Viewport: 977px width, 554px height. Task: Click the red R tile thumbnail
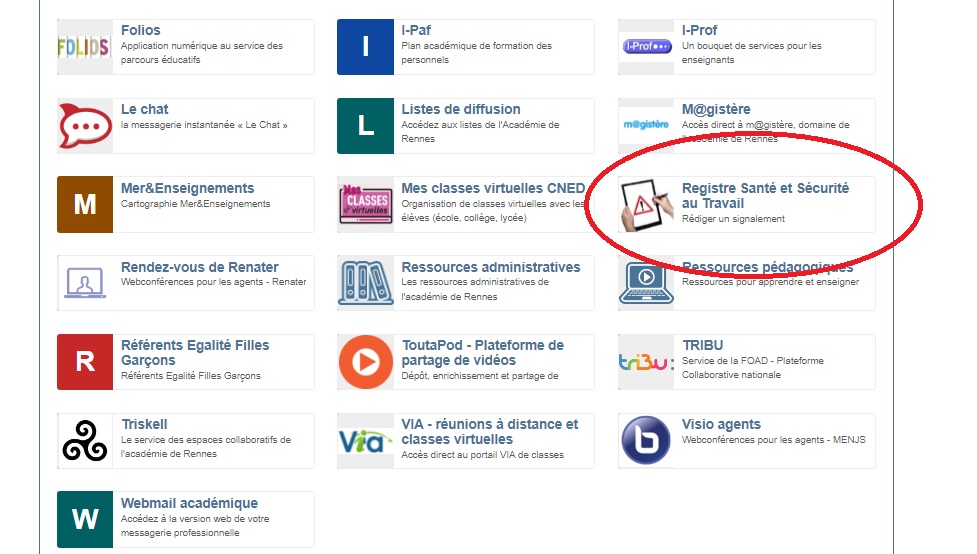[85, 362]
